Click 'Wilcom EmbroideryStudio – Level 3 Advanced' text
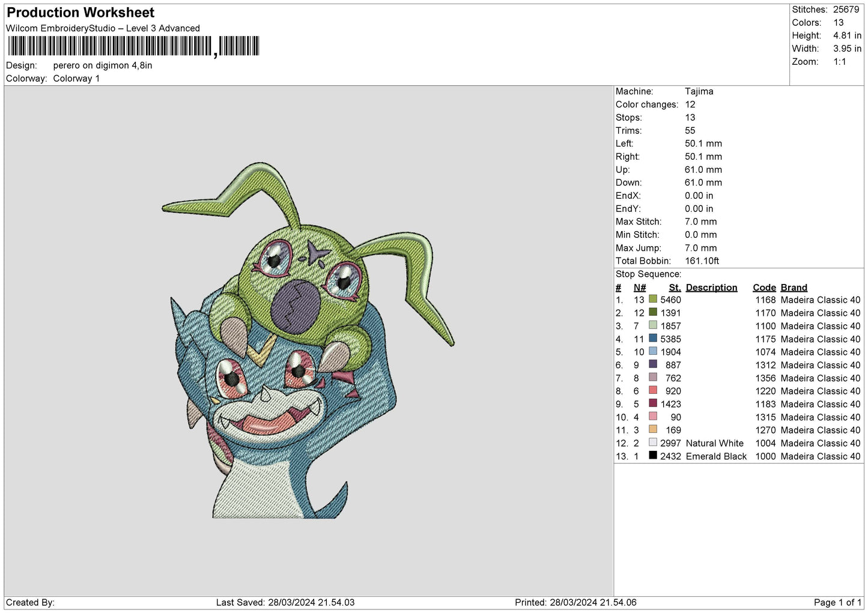The image size is (868, 613). (x=103, y=28)
